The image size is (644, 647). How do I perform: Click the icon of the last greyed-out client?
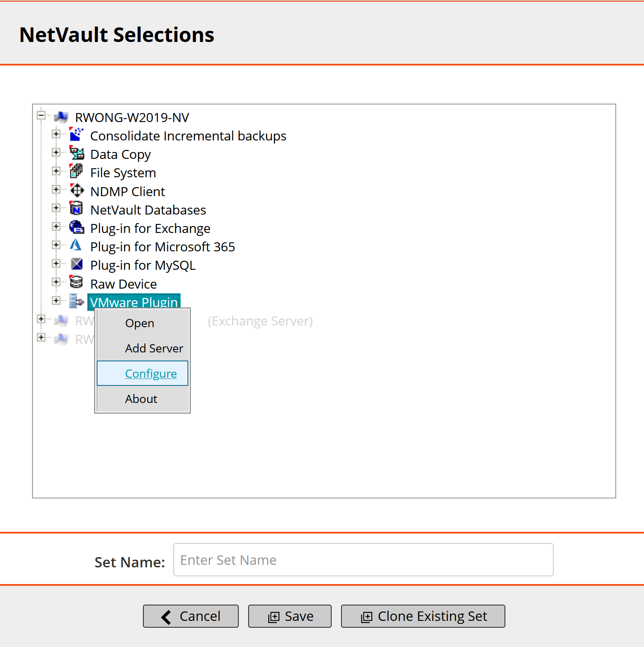[x=61, y=338]
